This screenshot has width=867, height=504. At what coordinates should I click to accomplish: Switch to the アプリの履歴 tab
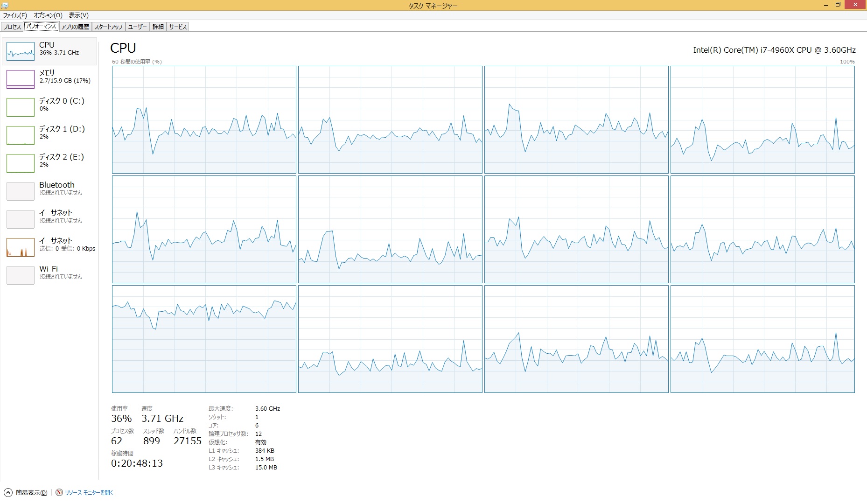coord(75,27)
